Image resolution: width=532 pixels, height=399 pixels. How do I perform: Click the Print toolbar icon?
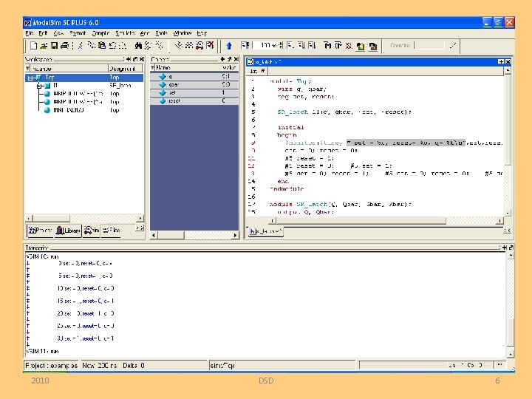tap(64, 46)
